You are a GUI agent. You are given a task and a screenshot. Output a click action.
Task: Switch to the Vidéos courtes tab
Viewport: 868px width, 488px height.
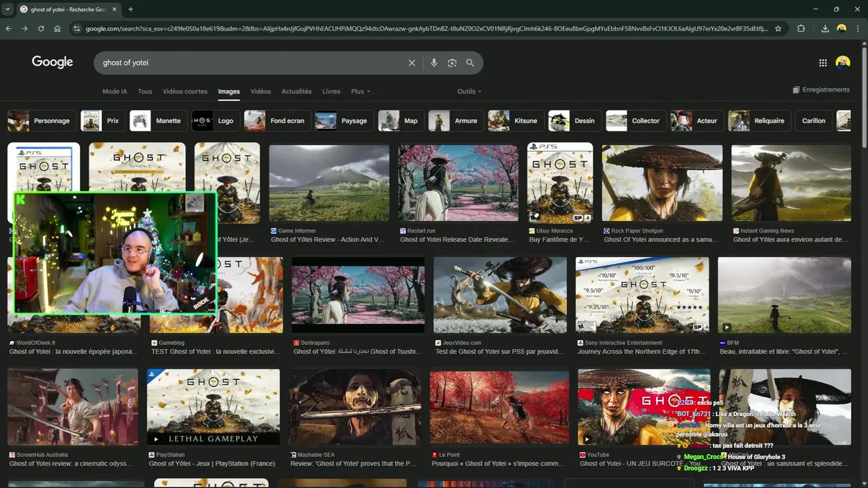click(x=185, y=91)
